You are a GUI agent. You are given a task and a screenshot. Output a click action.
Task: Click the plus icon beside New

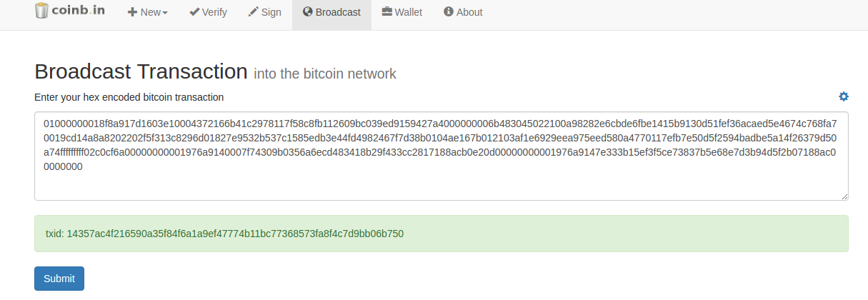click(x=132, y=12)
